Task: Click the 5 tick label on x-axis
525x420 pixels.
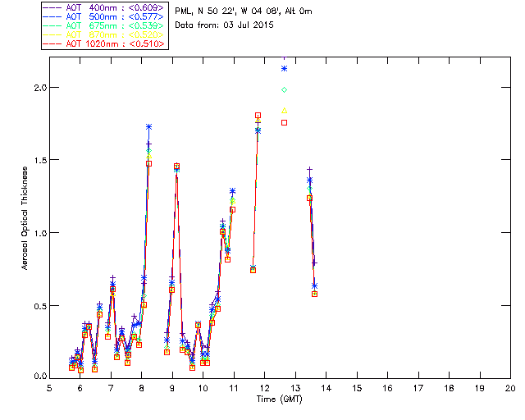Action: [49, 386]
